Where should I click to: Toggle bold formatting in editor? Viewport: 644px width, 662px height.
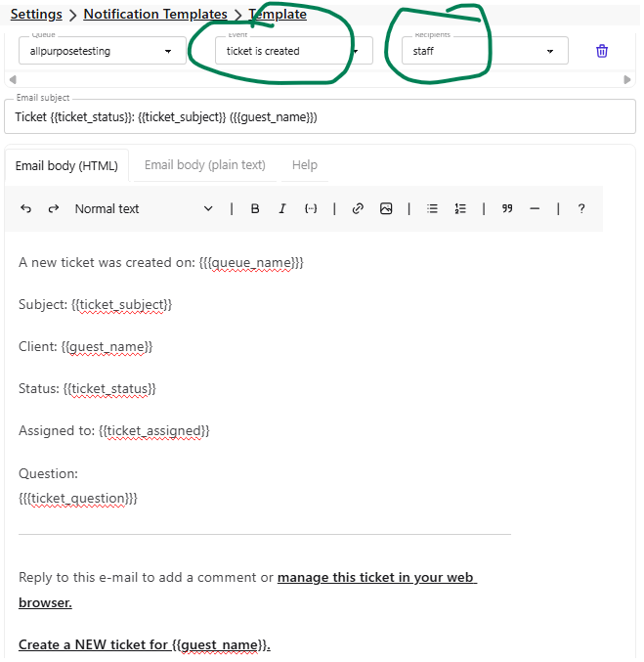click(x=256, y=210)
